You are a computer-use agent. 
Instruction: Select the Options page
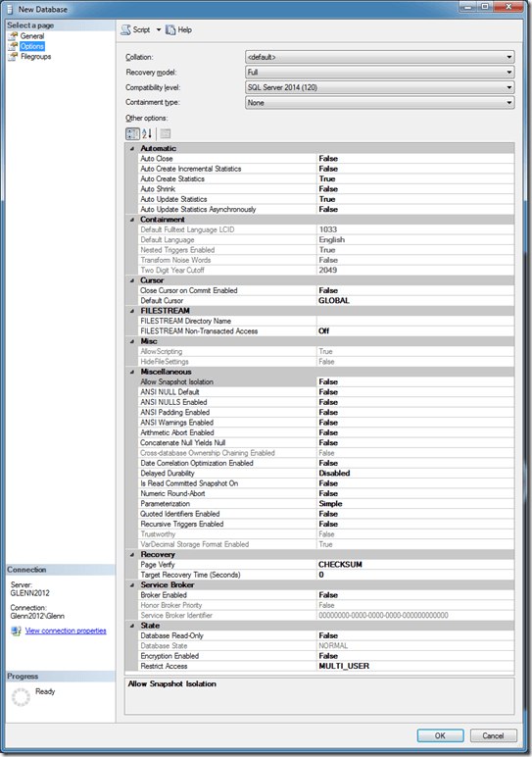click(31, 46)
